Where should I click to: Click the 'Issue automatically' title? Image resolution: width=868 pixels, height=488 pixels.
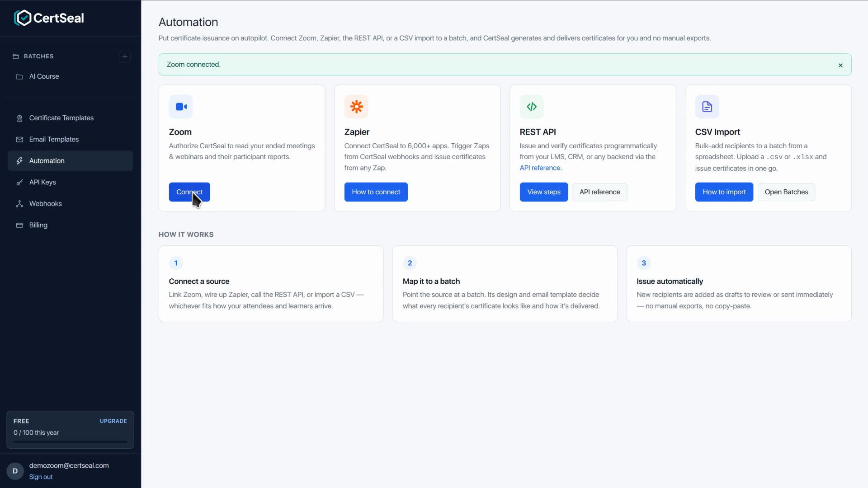point(670,282)
